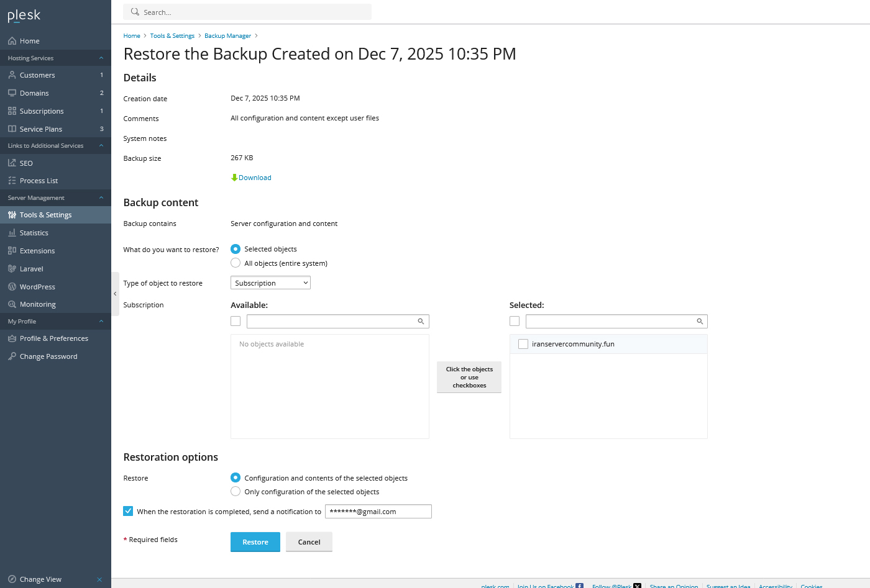Viewport: 870px width, 588px height.
Task: Open the Backup Manager breadcrumb link
Action: point(227,35)
